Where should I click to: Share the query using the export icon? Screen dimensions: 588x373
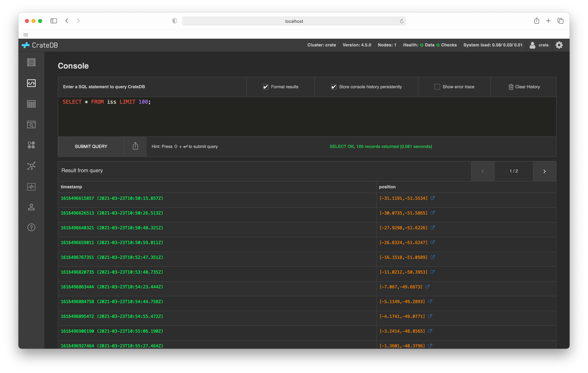pos(135,146)
